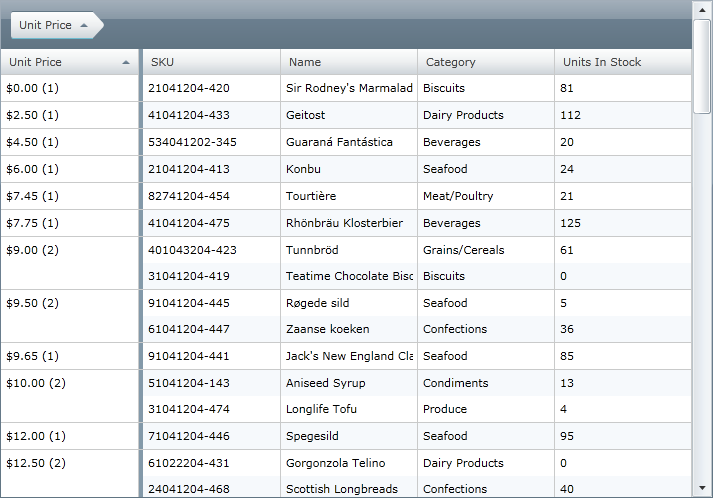Screen dimensions: 713x498
Task: Toggle the $12.50 (2) group
Action: coord(36,463)
